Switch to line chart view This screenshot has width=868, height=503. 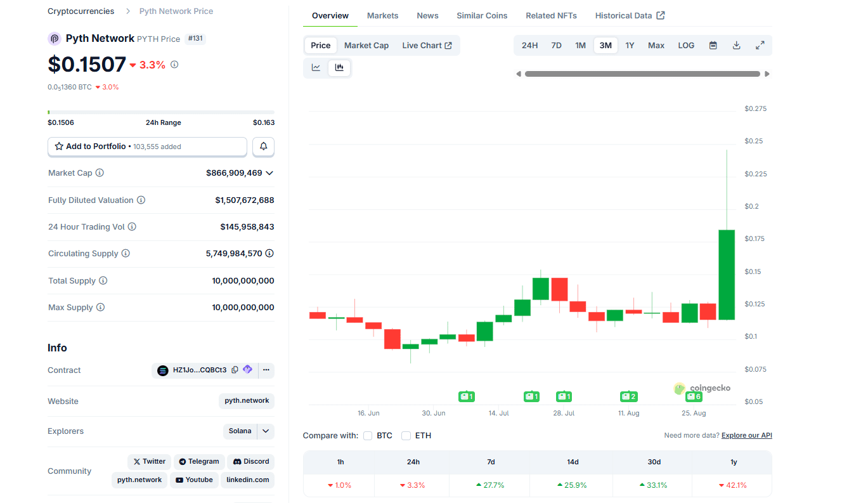pyautogui.click(x=315, y=67)
